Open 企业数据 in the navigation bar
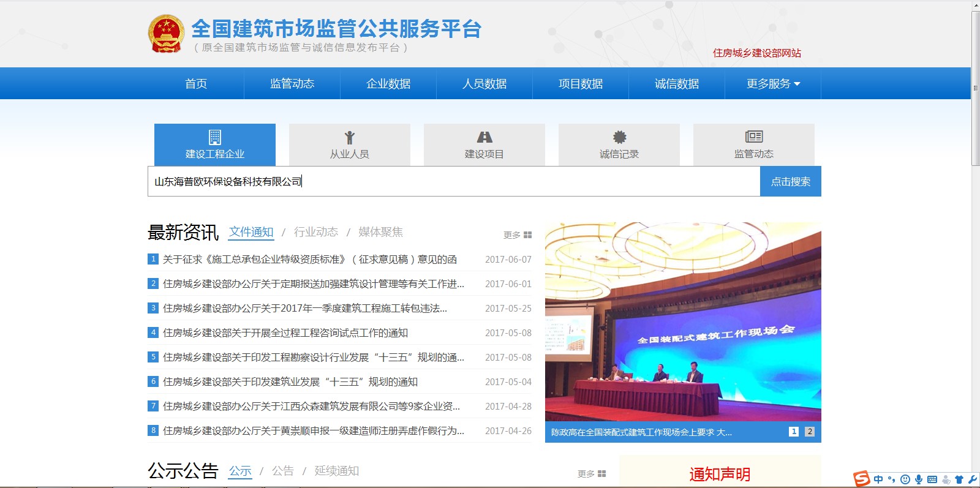This screenshot has height=488, width=980. tap(388, 84)
